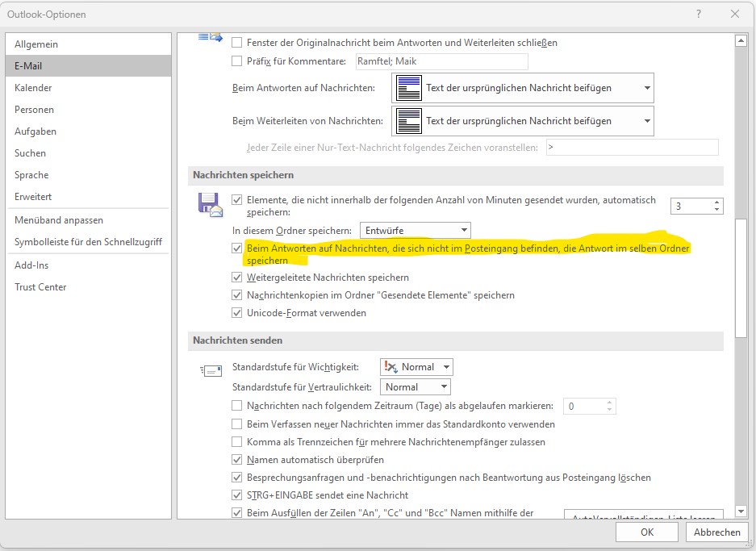Toggle STRG+EINGABE sendet eine Nachricht
This screenshot has width=756, height=551.
tap(236, 495)
